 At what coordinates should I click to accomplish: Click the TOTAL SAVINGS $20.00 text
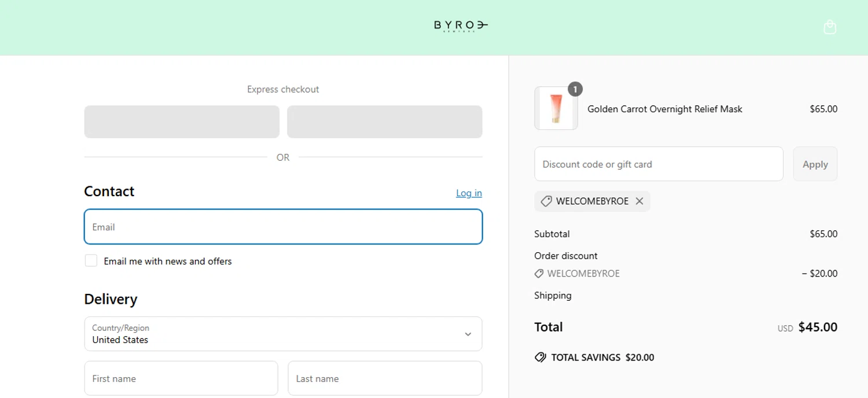tap(602, 358)
